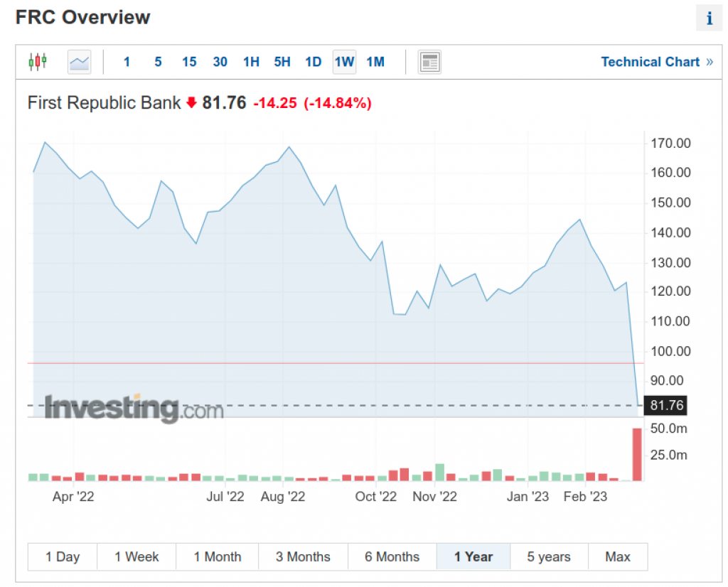Image resolution: width=728 pixels, height=587 pixels.
Task: Click the 50.0m volume axis label
Action: click(668, 429)
